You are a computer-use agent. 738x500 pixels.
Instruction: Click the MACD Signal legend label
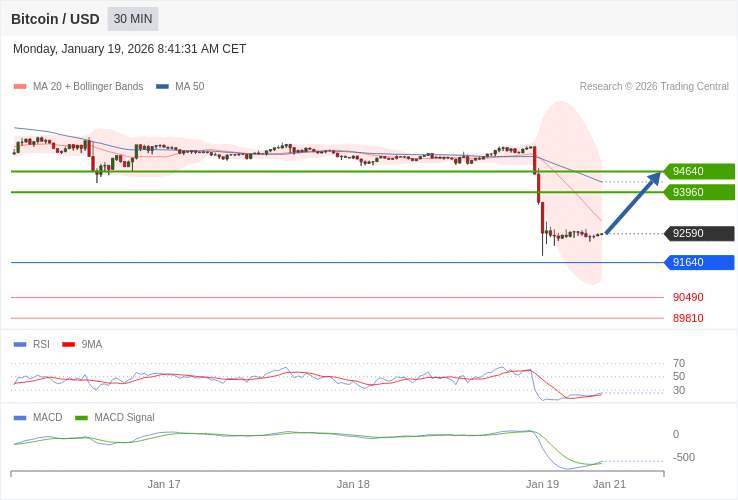tap(124, 418)
